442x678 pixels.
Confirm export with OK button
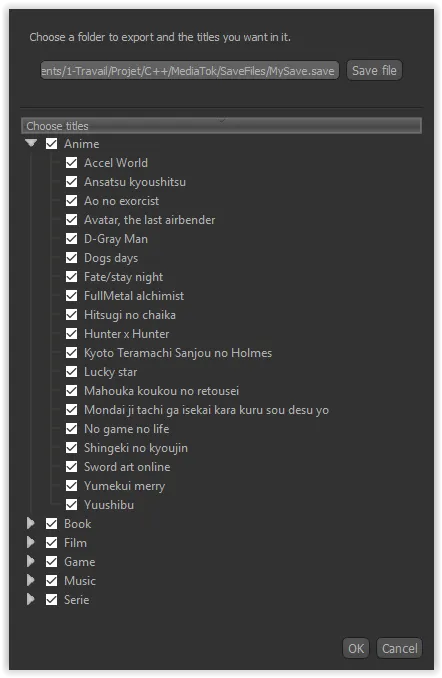point(356,648)
